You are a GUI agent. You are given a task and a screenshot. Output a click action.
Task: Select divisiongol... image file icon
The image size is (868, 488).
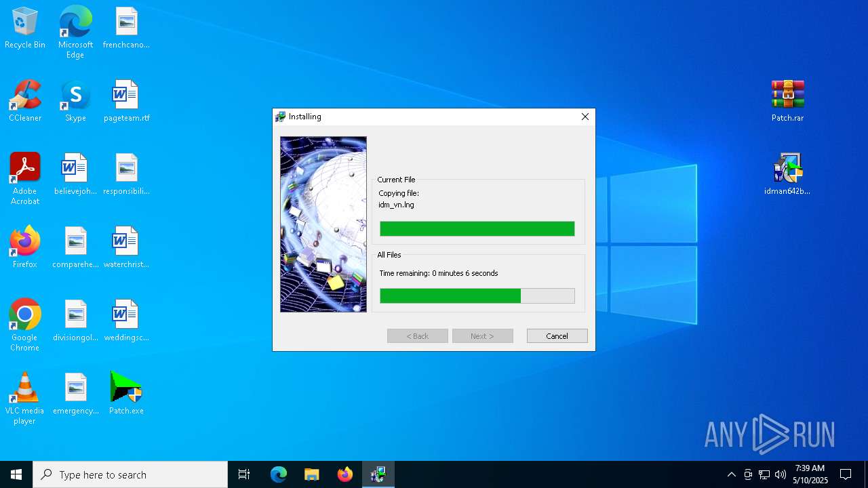75,321
